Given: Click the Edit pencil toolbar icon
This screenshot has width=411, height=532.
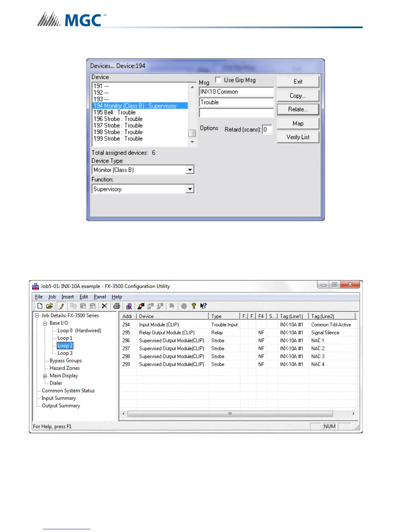Looking at the screenshot, I should point(61,306).
